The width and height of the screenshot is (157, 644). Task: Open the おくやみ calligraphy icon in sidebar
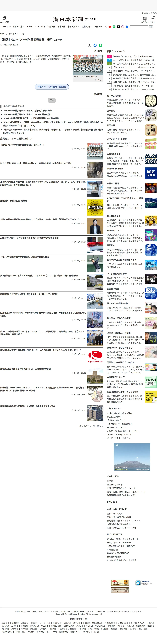pyautogui.click(x=151, y=101)
